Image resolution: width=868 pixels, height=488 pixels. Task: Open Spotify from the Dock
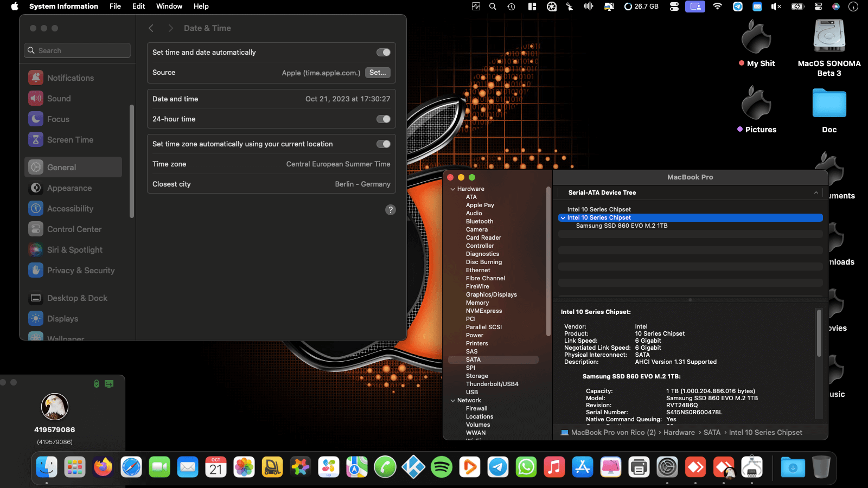442,467
